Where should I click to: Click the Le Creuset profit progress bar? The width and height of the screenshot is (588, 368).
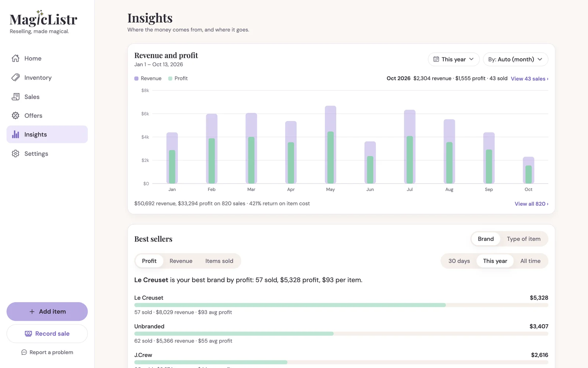(341, 305)
